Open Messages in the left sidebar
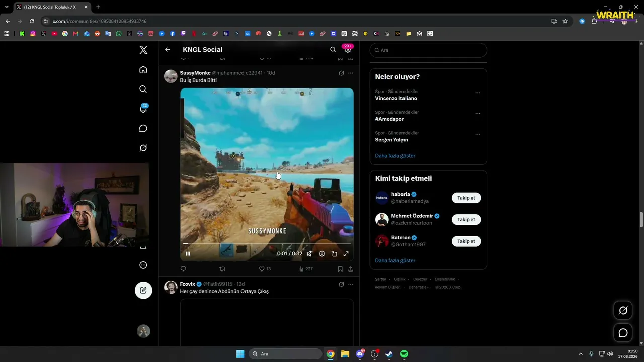This screenshot has height=362, width=644. 143,128
